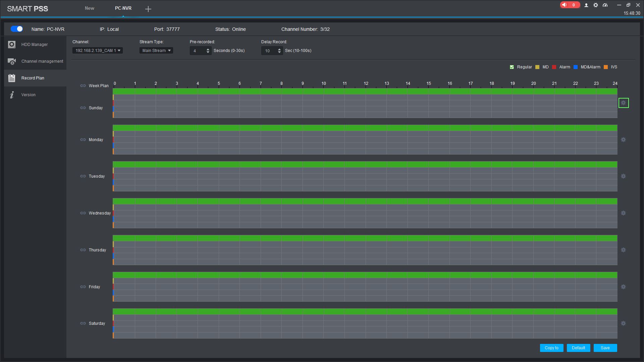Click the link icon beside Monday
The image size is (644, 362).
point(83,140)
